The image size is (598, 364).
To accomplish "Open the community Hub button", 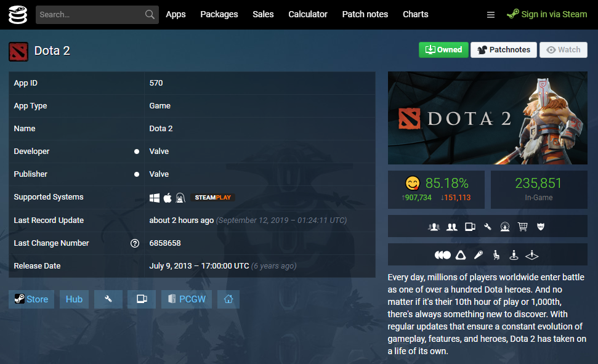I will pos(74,299).
